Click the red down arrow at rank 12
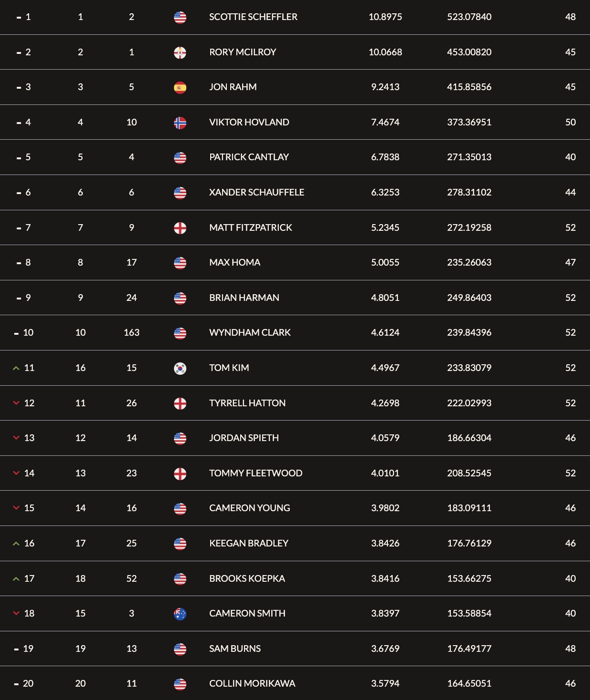The width and height of the screenshot is (590, 700). coord(16,403)
